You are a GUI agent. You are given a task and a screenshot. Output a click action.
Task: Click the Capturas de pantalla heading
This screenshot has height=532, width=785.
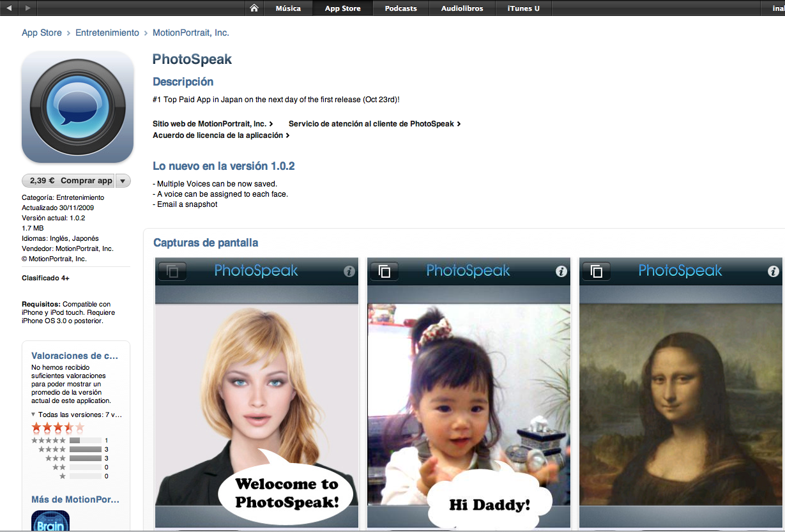[x=206, y=243]
